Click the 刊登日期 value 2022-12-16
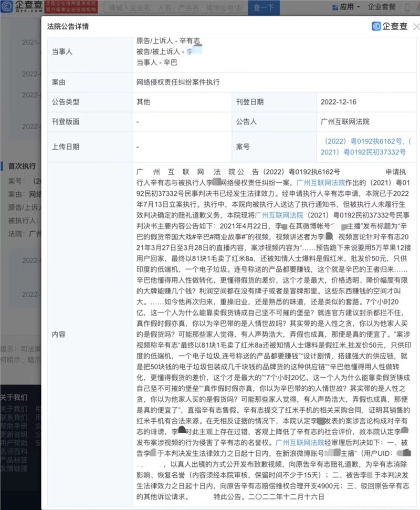Image resolution: width=420 pixels, height=510 pixels. click(339, 102)
